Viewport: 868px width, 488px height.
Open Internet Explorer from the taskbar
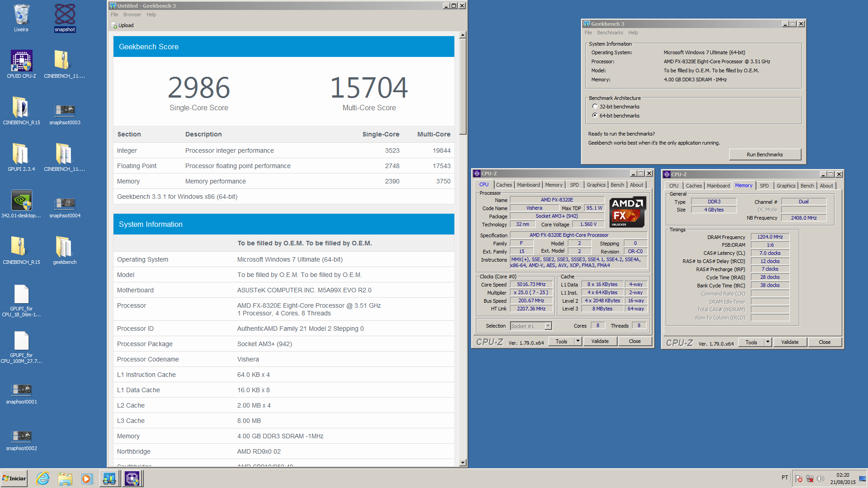coord(43,479)
